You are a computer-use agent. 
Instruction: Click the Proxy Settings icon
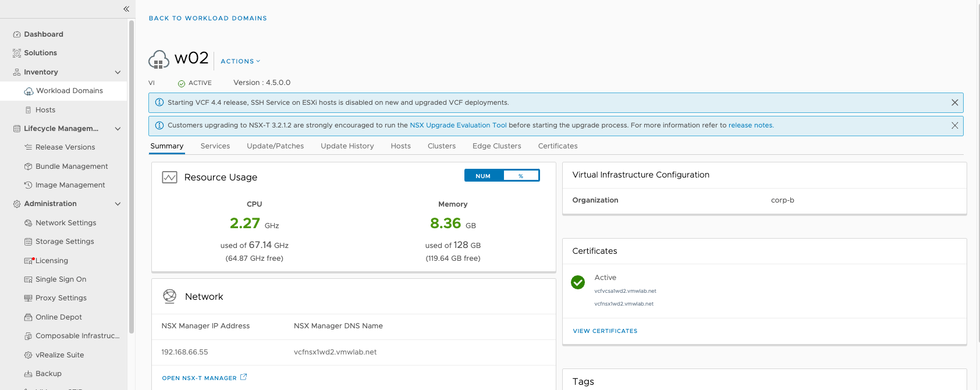[x=28, y=298]
